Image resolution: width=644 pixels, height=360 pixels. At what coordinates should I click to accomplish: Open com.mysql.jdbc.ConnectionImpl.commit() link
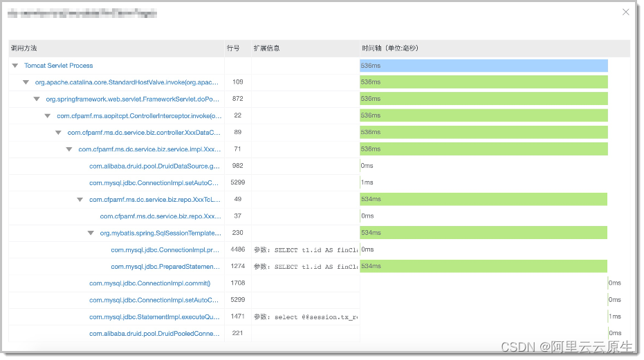(150, 283)
